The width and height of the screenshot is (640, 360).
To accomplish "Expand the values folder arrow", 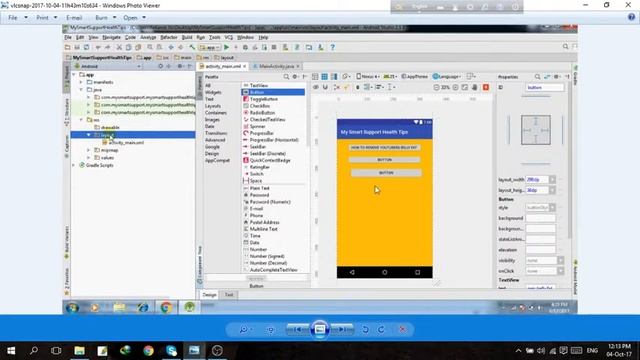I will pos(88,158).
